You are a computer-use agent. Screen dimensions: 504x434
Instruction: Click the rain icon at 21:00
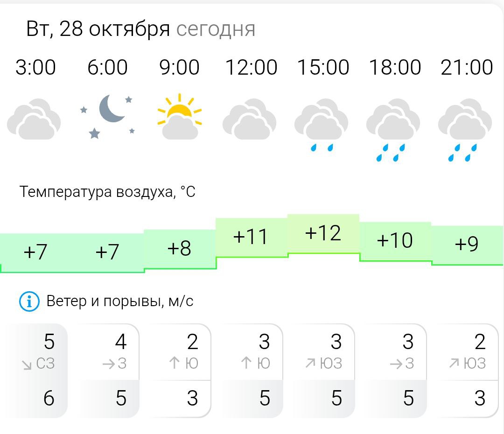tap(465, 129)
